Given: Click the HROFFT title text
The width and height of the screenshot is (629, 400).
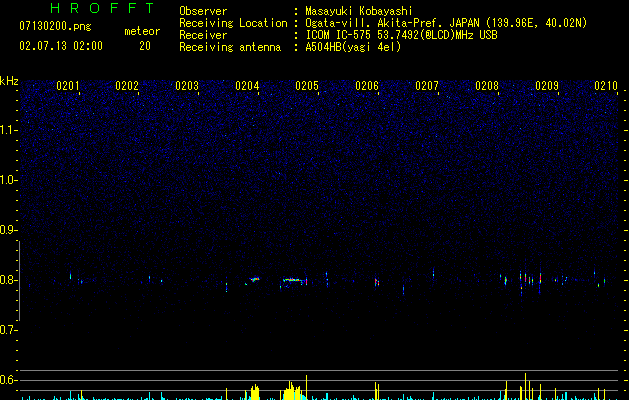Looking at the screenshot, I should pyautogui.click(x=102, y=8).
